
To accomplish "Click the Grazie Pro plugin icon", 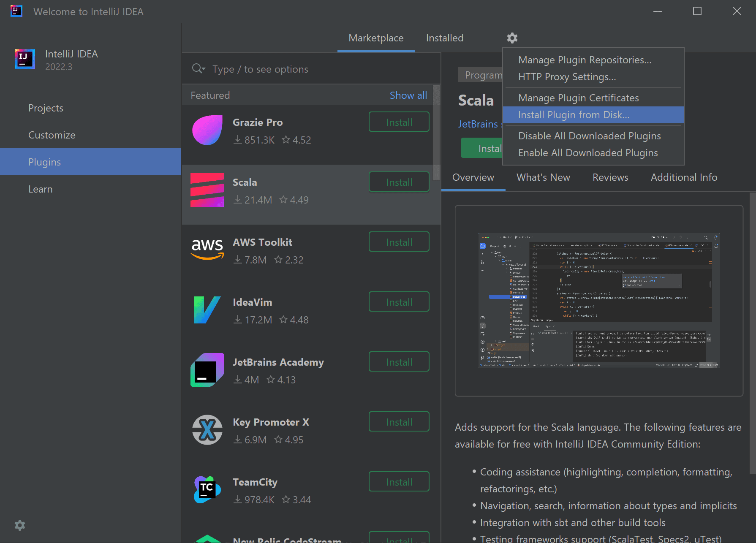I will click(207, 130).
